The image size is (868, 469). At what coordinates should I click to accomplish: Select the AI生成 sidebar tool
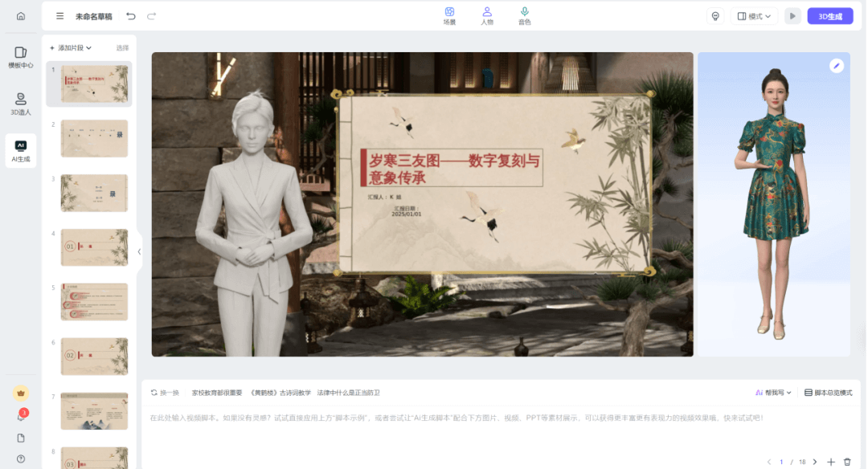(x=20, y=151)
